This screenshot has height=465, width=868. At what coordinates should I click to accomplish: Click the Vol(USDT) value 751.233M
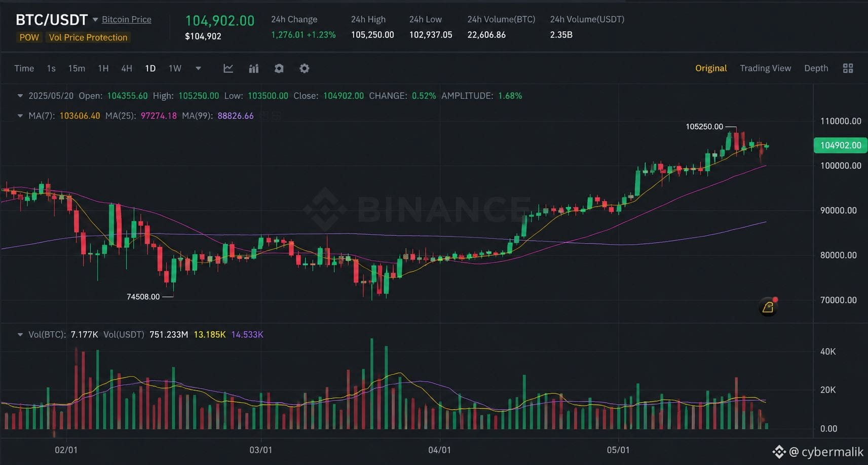[169, 335]
